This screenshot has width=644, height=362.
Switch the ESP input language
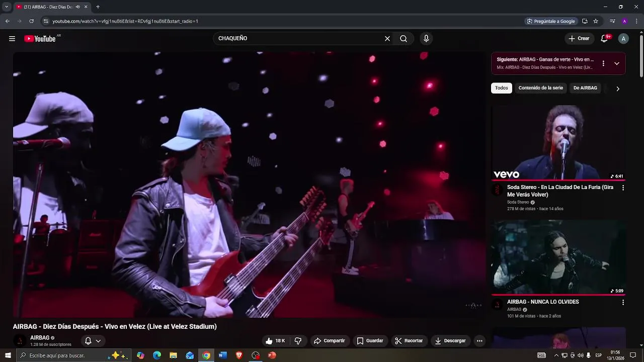599,355
